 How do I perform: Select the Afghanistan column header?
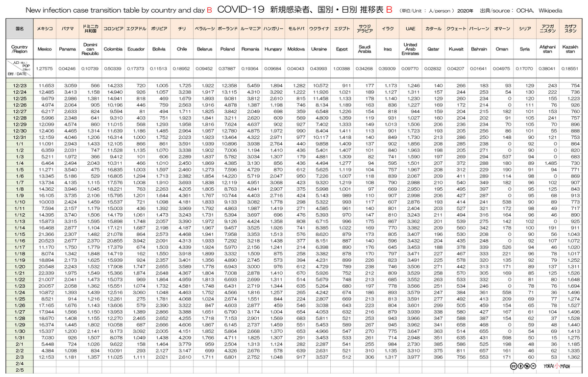547,49
